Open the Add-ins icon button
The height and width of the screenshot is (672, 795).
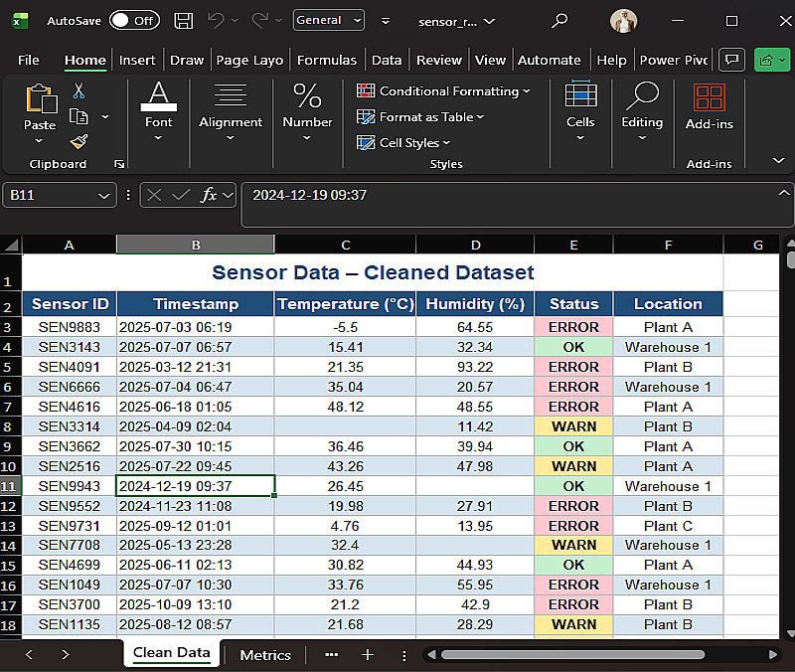click(709, 97)
